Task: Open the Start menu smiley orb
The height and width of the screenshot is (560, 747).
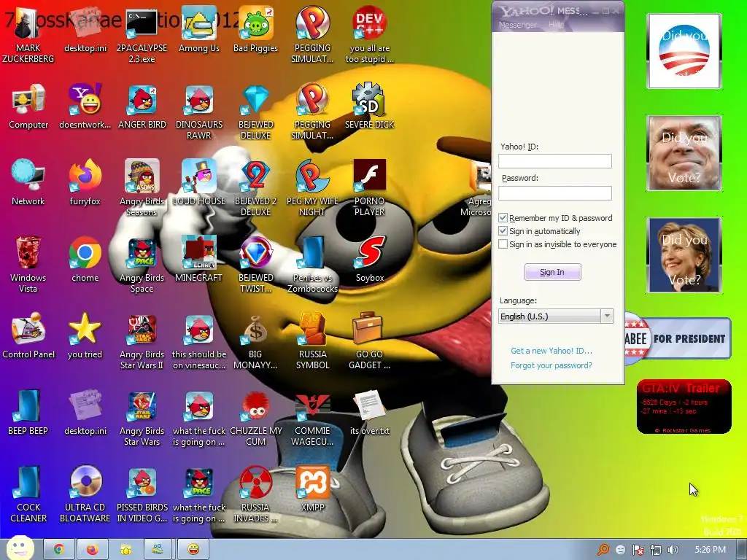Action: tap(20, 548)
